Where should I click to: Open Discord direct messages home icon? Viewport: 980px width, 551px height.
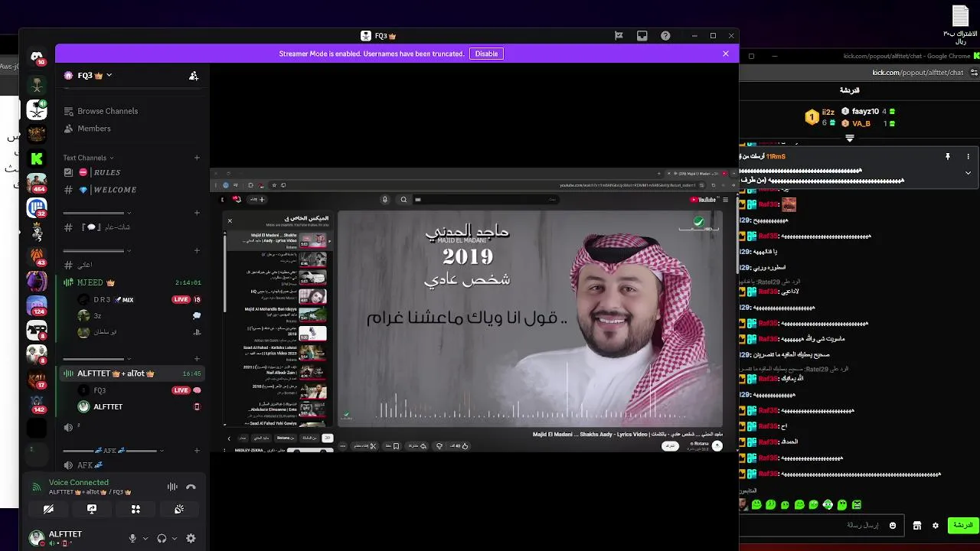click(x=36, y=57)
